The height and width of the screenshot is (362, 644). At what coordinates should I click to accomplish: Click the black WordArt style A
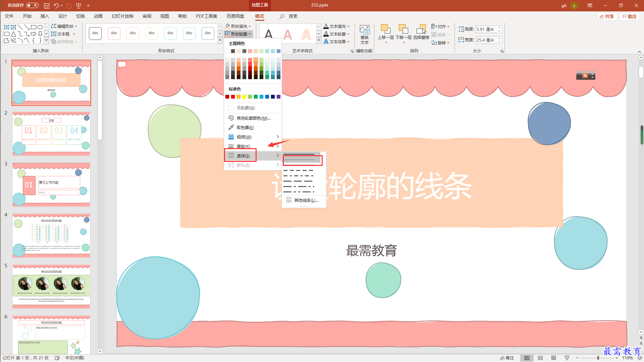click(269, 35)
